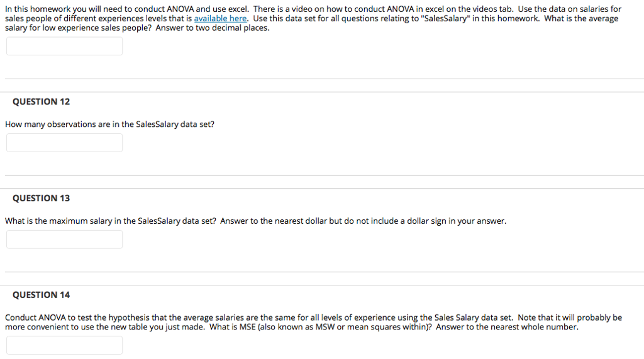Image resolution: width=644 pixels, height=359 pixels.
Task: Click the "How many observations" question text
Action: coord(109,124)
